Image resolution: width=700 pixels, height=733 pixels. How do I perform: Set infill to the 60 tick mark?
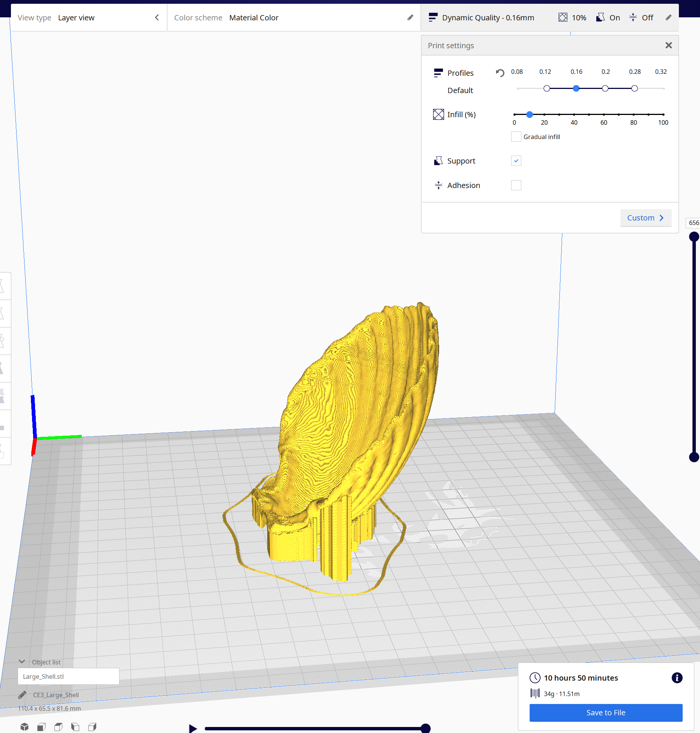pos(604,114)
